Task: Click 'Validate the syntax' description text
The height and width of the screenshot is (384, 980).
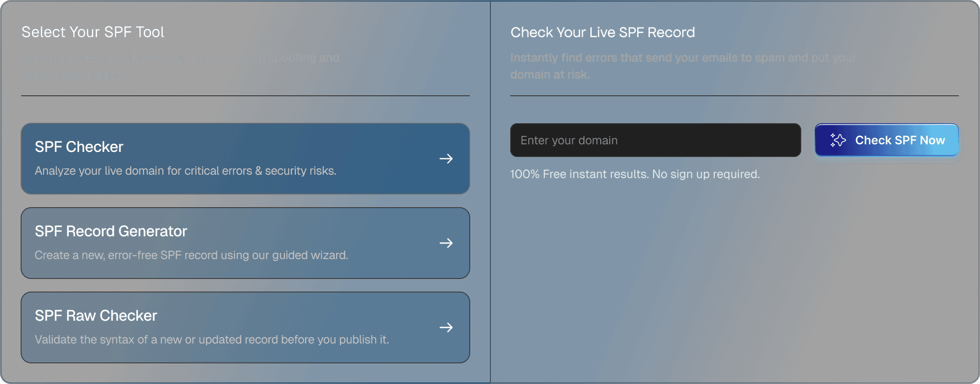Action: [x=212, y=339]
